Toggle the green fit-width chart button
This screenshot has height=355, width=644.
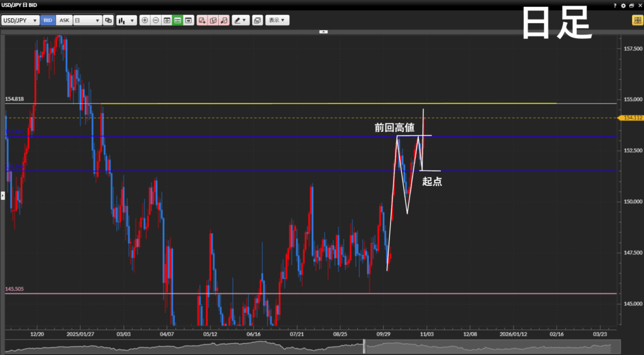coord(177,20)
